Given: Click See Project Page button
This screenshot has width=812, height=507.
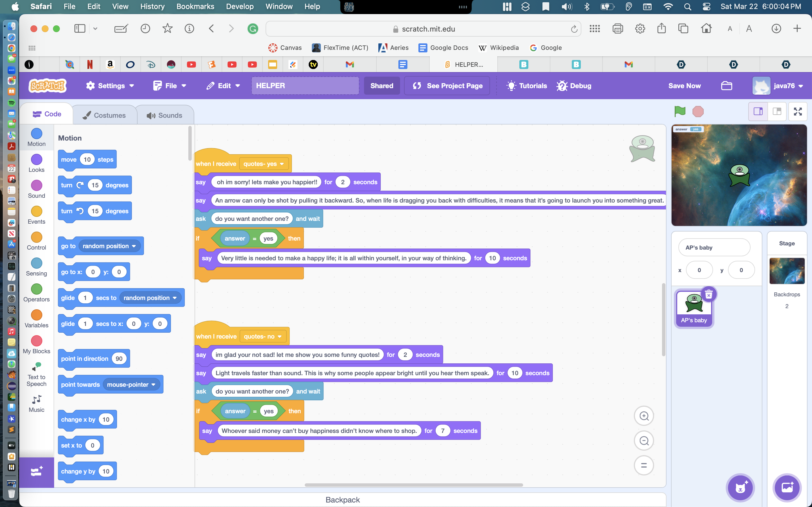Looking at the screenshot, I should click(447, 86).
